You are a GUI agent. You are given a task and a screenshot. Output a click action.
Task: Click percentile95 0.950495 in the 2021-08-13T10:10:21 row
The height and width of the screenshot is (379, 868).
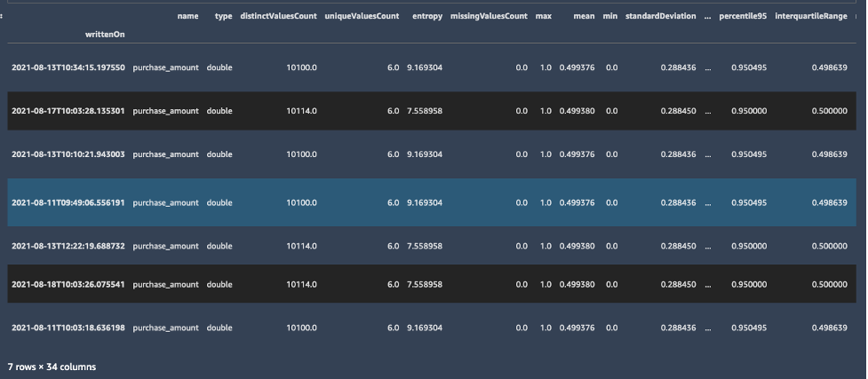click(x=749, y=154)
